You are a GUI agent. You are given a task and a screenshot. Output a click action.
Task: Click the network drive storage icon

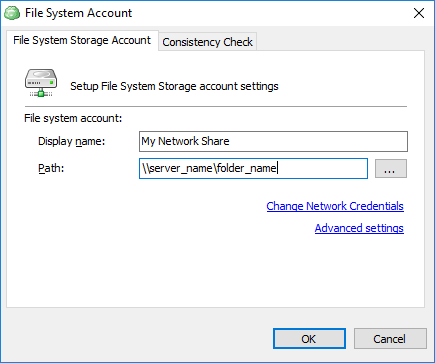(41, 83)
